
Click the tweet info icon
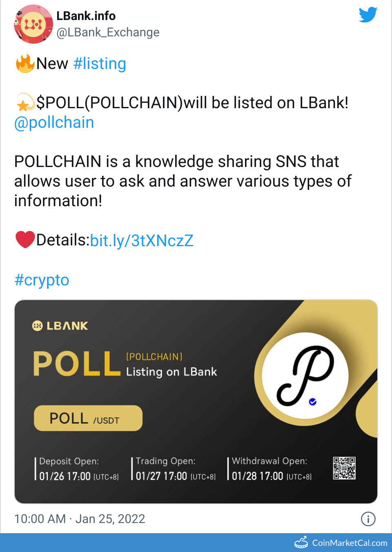click(x=368, y=519)
